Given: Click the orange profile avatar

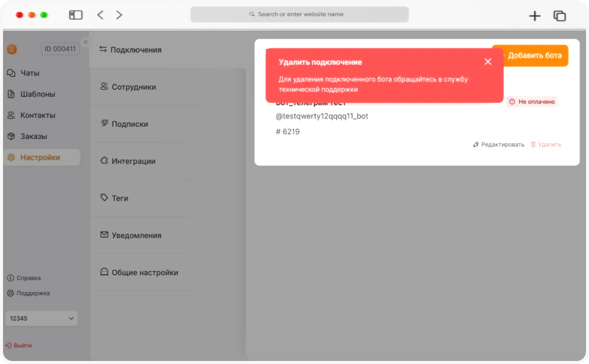Looking at the screenshot, I should [12, 49].
